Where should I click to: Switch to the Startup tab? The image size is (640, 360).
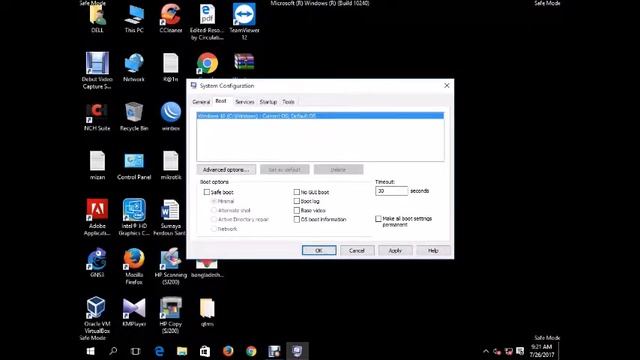point(268,102)
